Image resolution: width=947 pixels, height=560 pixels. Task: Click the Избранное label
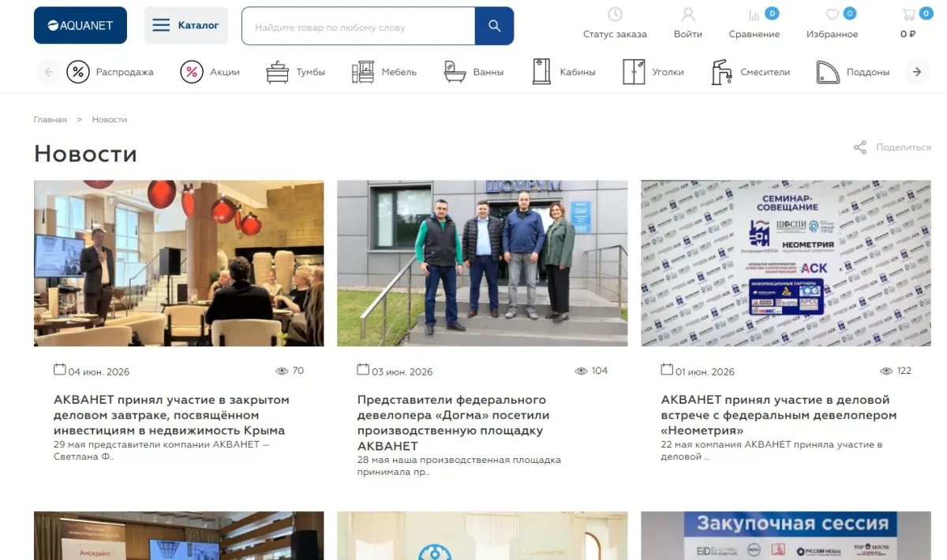832,34
